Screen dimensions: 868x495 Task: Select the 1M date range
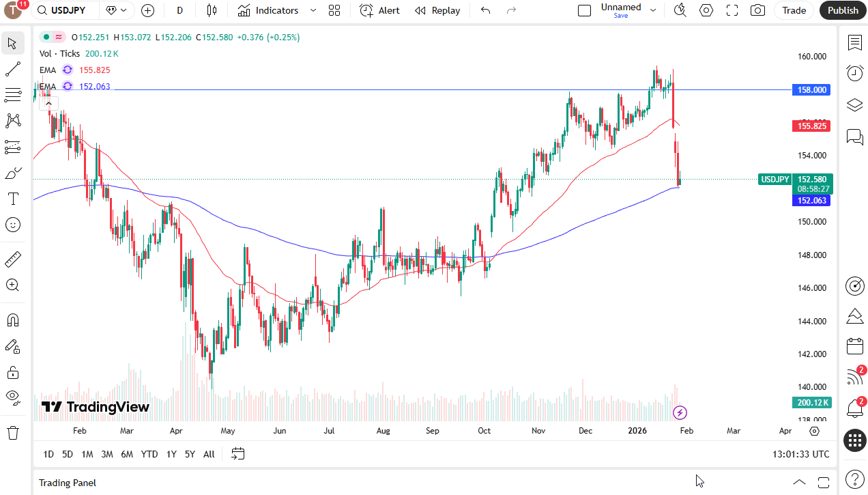point(87,454)
